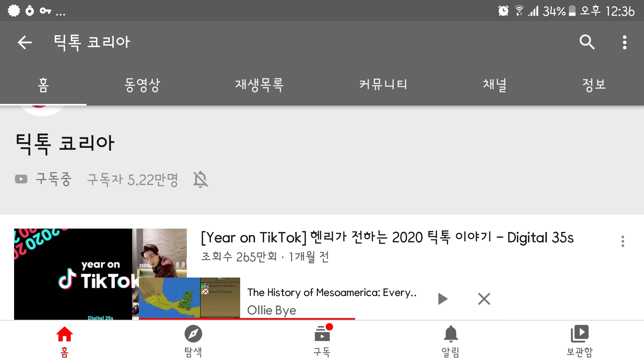The height and width of the screenshot is (362, 644).
Task: Open the top-right three-dot overflow menu
Action: point(624,43)
